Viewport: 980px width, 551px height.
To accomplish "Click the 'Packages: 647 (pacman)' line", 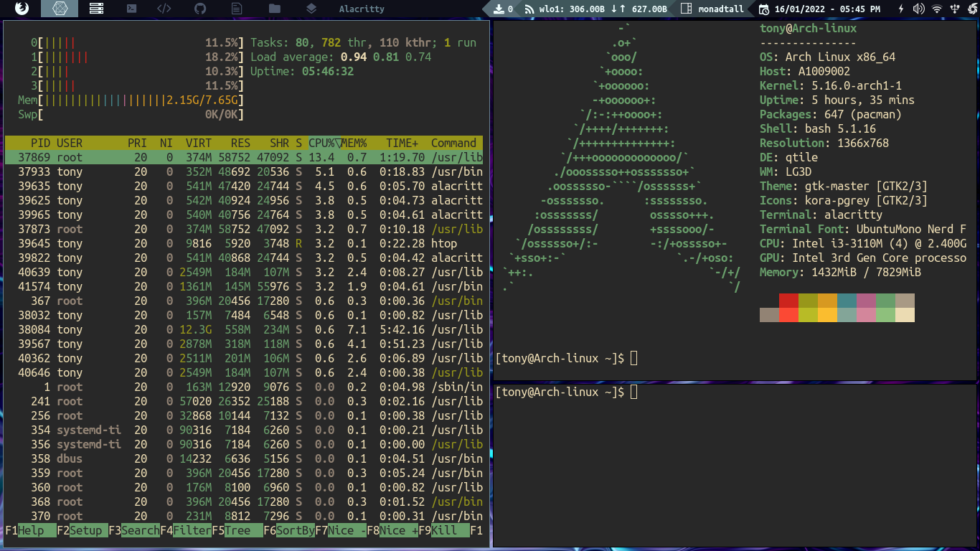I will click(x=831, y=114).
